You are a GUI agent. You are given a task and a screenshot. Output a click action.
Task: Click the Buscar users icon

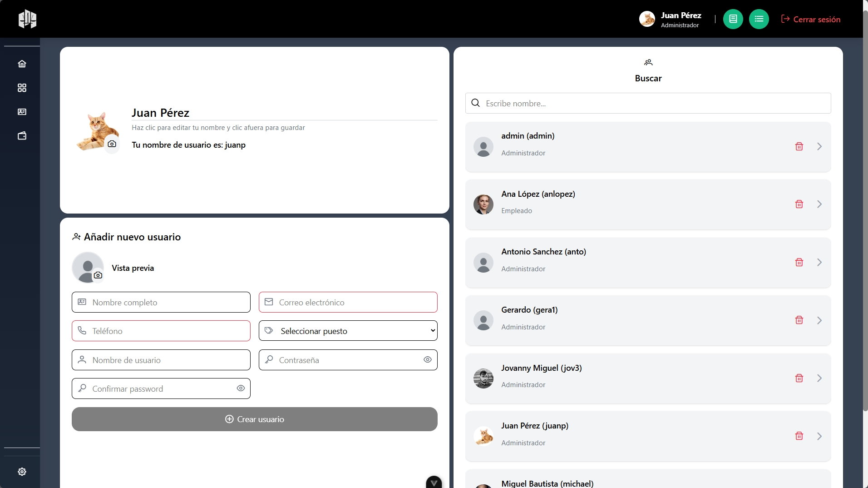648,62
